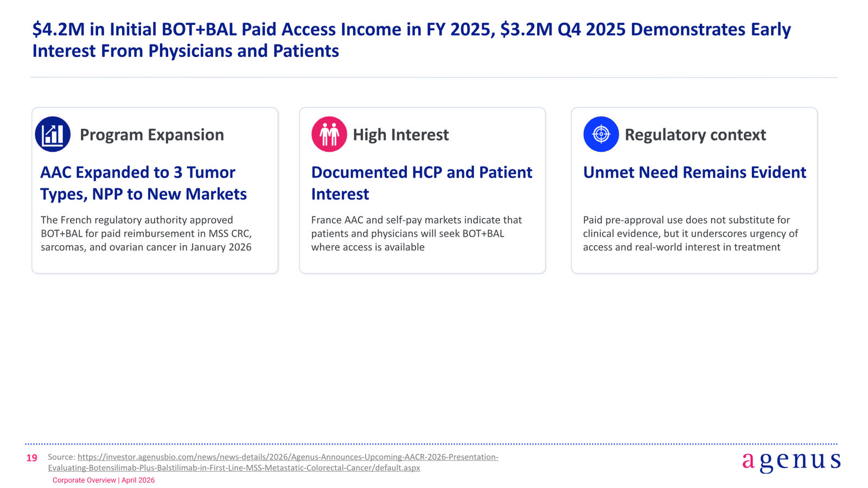The height and width of the screenshot is (488, 868).
Task: Select 'Unmet Need Remains Evident' subheading
Action: coord(694,172)
